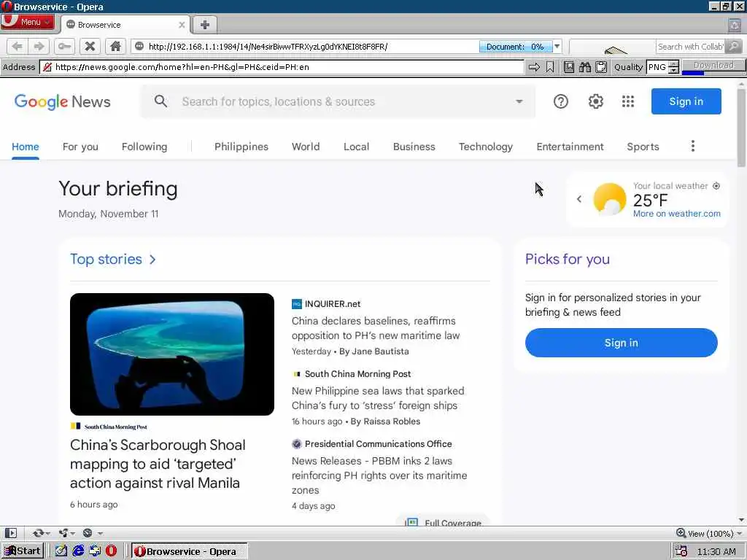
Task: Click the Browservice Go arrow icon
Action: point(534,67)
